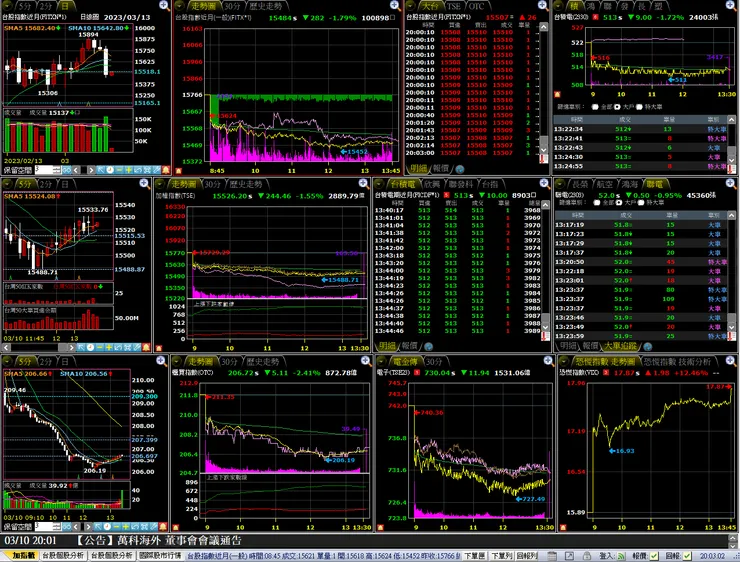Select the cursor pointer icon in 日線圖 chart toolbar
The image size is (740, 562).
tap(101, 170)
